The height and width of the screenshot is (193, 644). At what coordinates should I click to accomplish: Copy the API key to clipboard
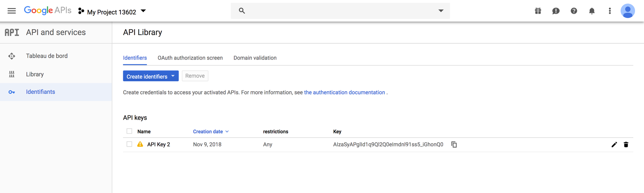pyautogui.click(x=454, y=144)
